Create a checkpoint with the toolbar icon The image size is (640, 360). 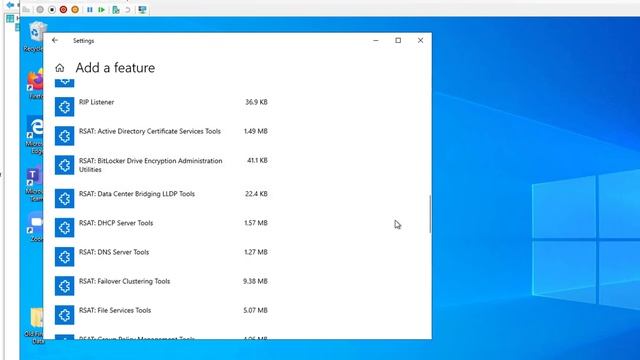(x=116, y=9)
